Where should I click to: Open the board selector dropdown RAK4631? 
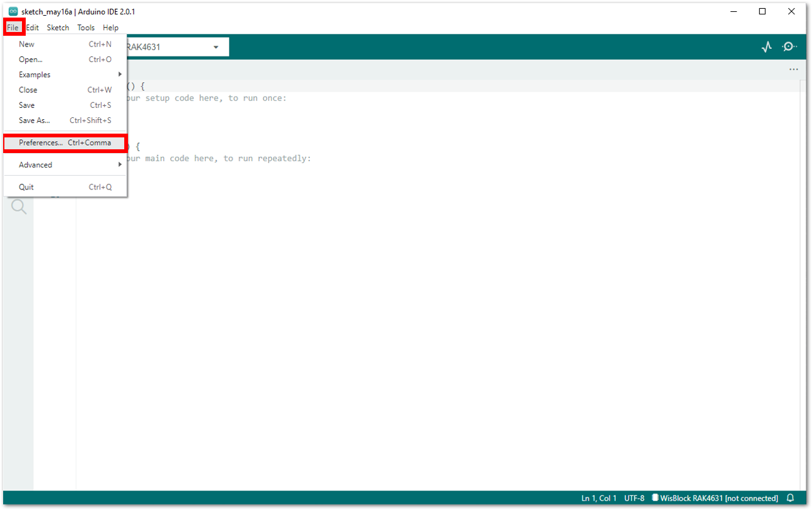click(x=178, y=47)
